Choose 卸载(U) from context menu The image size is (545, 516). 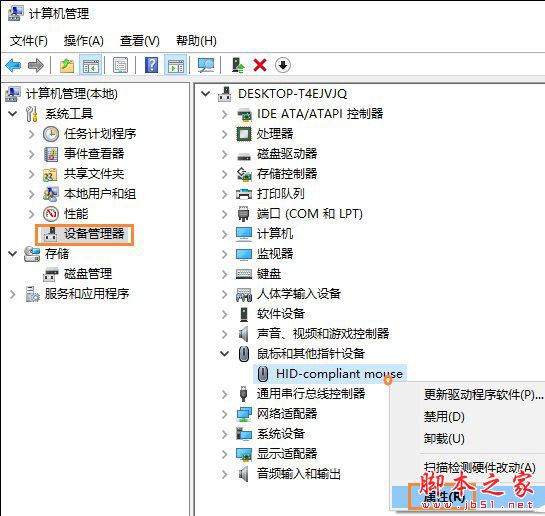444,439
